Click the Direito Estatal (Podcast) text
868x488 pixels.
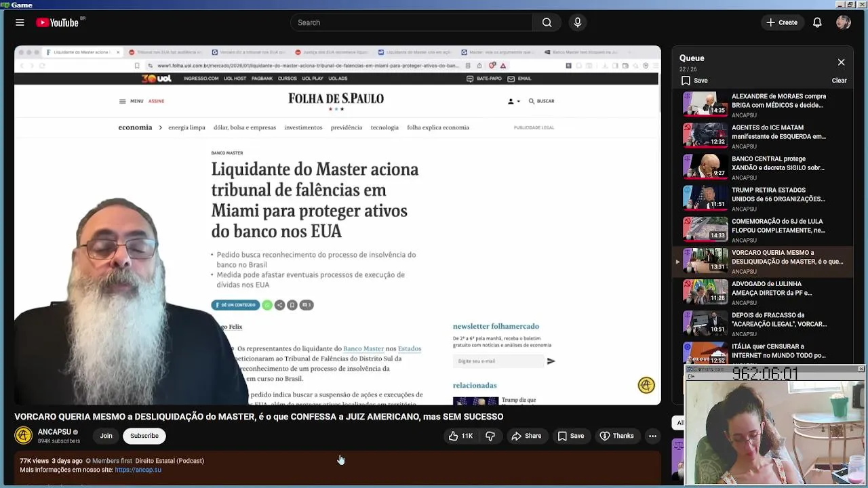click(x=170, y=461)
